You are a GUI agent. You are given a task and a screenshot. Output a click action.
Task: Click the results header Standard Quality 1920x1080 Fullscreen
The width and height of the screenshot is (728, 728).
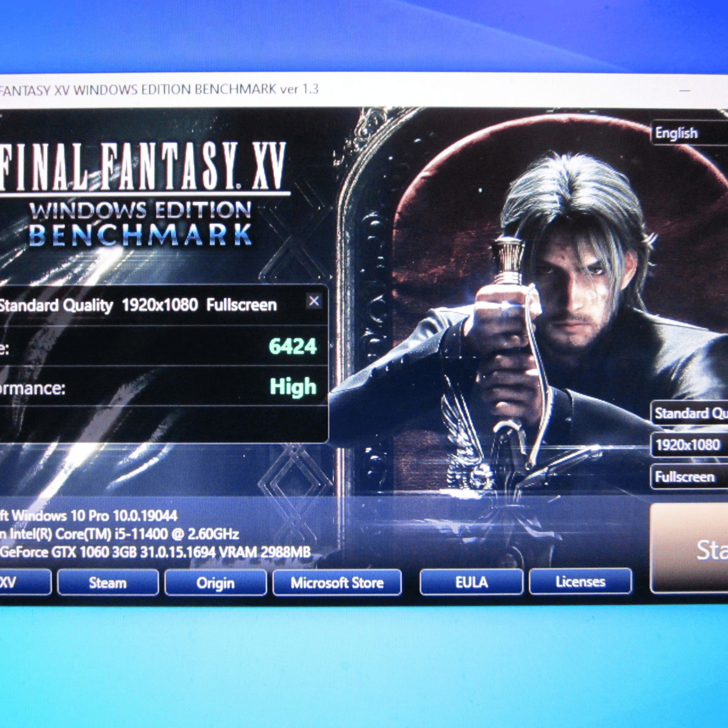coord(138,305)
